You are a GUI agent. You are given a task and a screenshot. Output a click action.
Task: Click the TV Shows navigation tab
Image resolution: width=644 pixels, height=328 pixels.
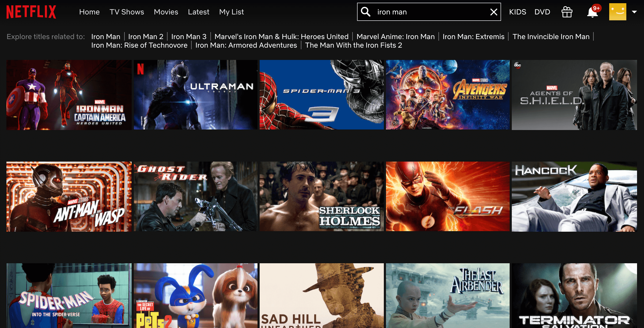tap(126, 11)
